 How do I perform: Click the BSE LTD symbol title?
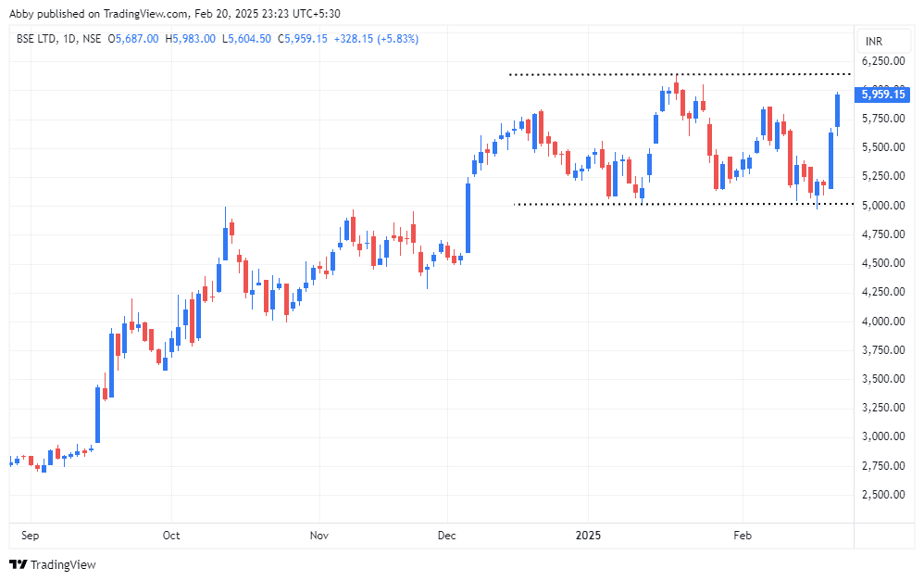36,39
